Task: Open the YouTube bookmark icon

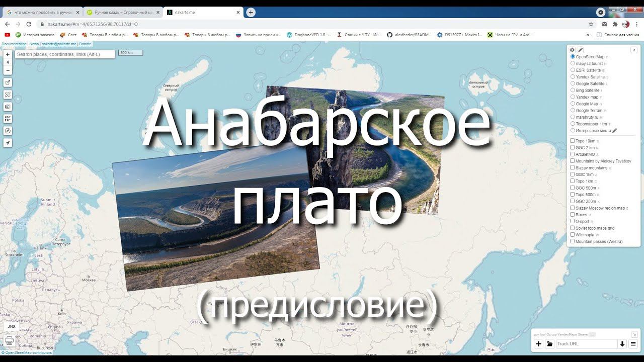Action: click(8, 35)
